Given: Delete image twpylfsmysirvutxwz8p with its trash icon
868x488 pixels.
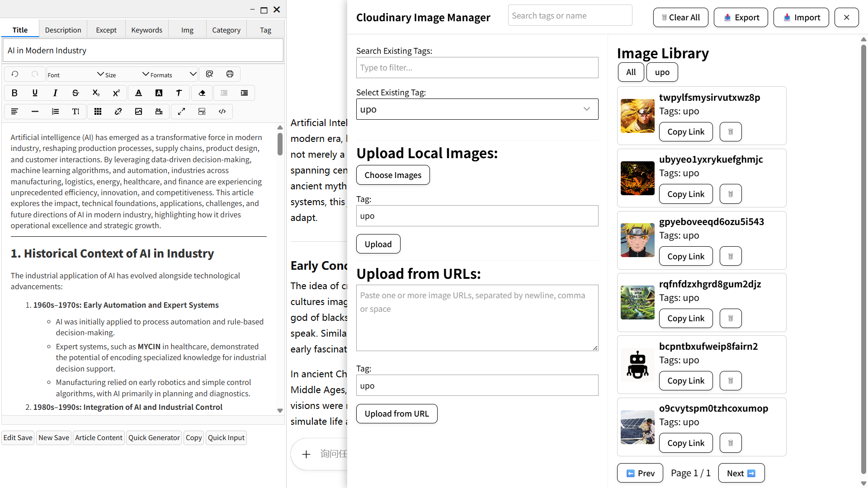Looking at the screenshot, I should (730, 132).
